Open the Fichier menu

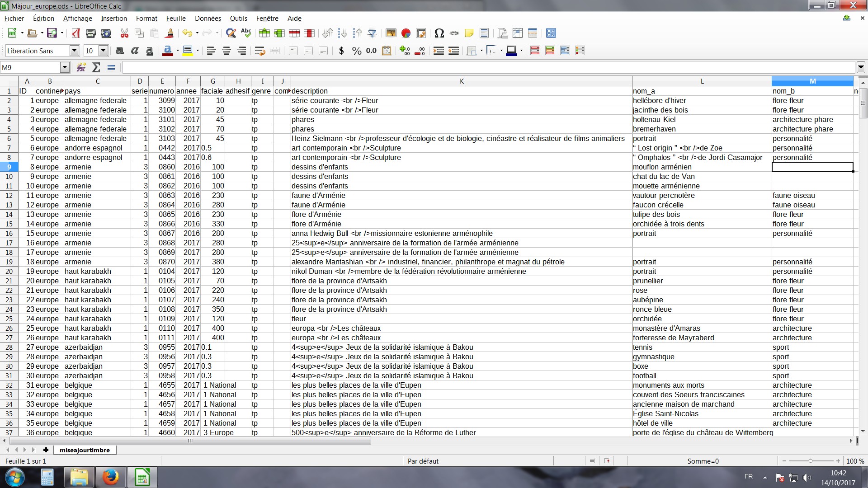click(14, 19)
